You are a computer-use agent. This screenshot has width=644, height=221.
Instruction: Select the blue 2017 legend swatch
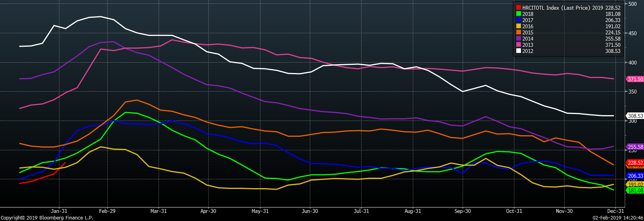pos(519,20)
